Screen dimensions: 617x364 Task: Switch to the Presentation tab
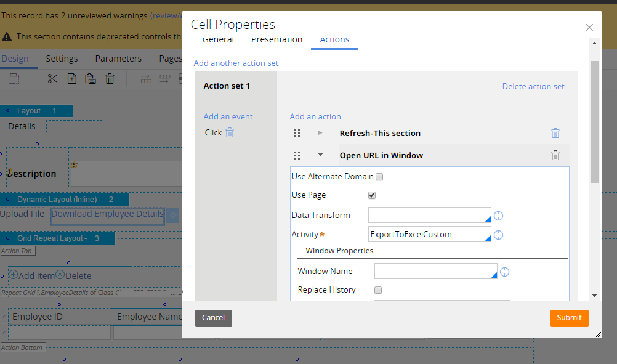pos(276,39)
